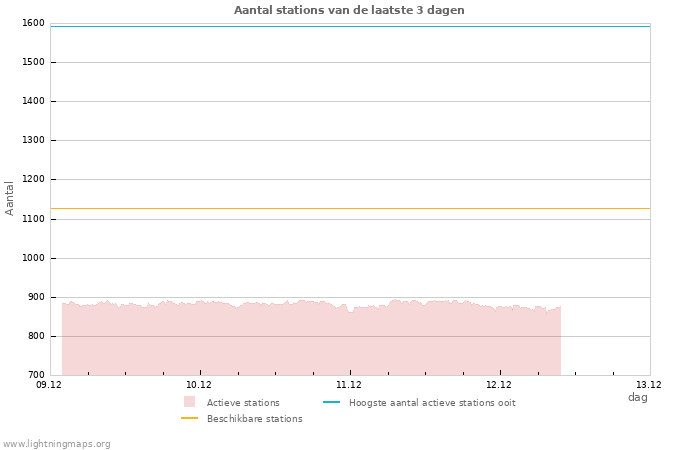Click the orange Beschikbare stations legend marker
This screenshot has height=450, width=700.
189,418
